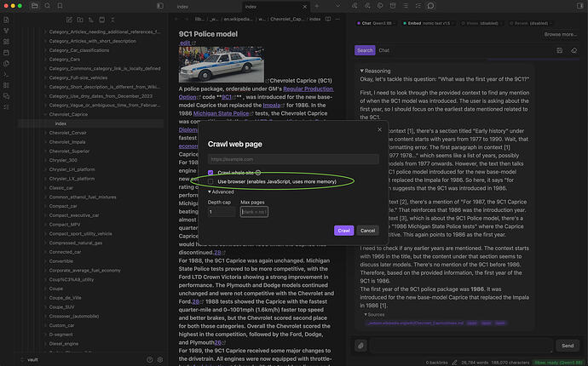588x366 pixels.
Task: Open Embed model dropdown nomic text
Action: point(428,23)
